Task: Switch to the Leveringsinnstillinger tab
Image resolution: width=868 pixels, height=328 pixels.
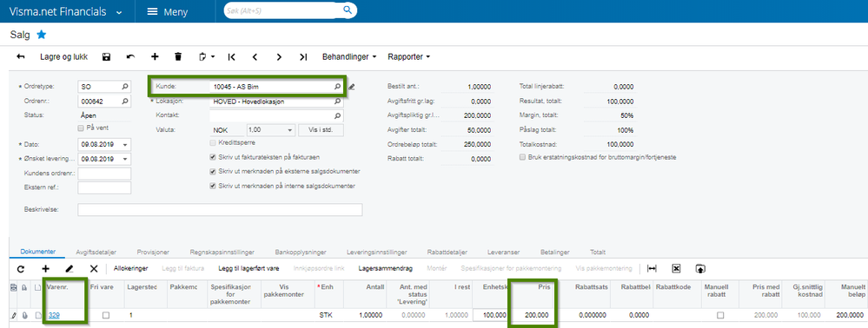Action: [376, 253]
